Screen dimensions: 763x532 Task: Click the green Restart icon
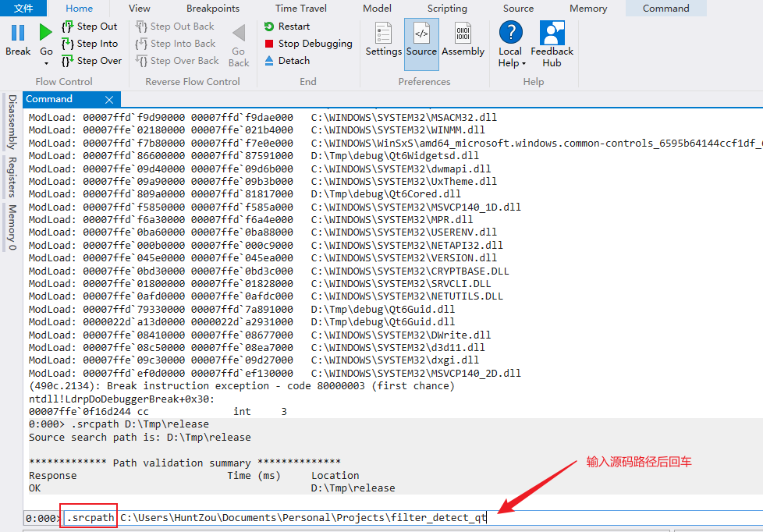[x=269, y=27]
